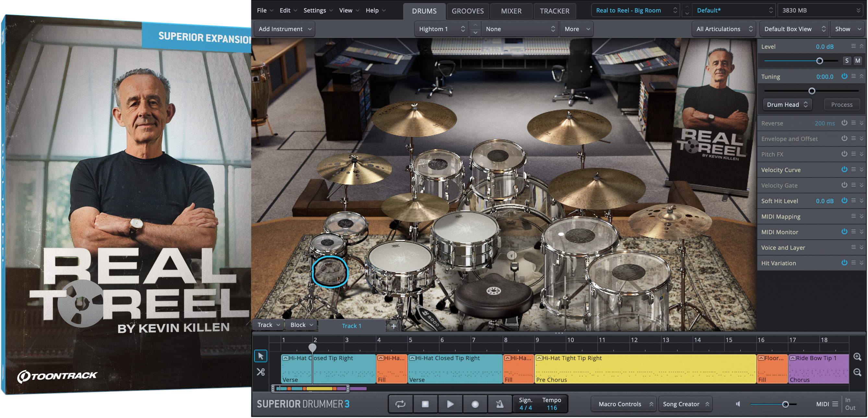Click the record icon in the transport controls
This screenshot has width=868, height=418.
coord(475,403)
